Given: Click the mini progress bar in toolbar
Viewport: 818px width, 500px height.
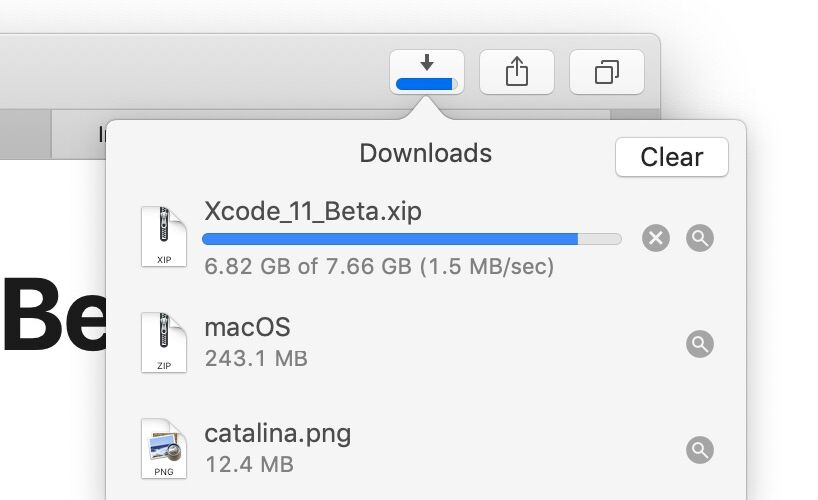Looking at the screenshot, I should click(427, 84).
